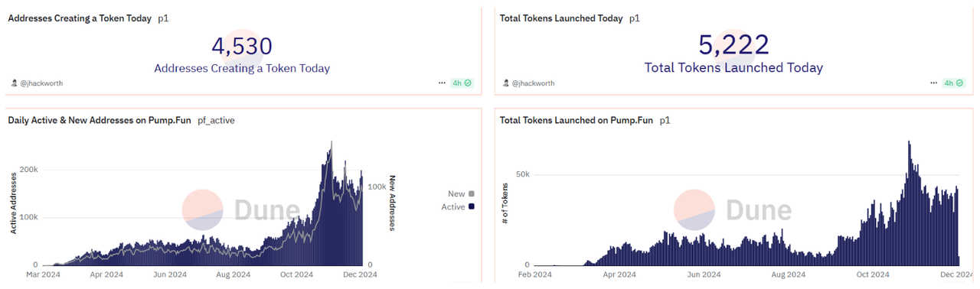
Task: Click Feb 2024 on the tokens launched chart
Action: click(535, 274)
